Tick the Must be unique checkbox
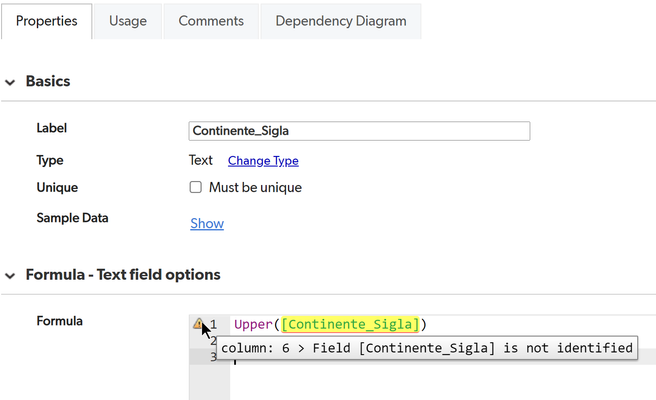This screenshot has height=400, width=656. (x=195, y=187)
